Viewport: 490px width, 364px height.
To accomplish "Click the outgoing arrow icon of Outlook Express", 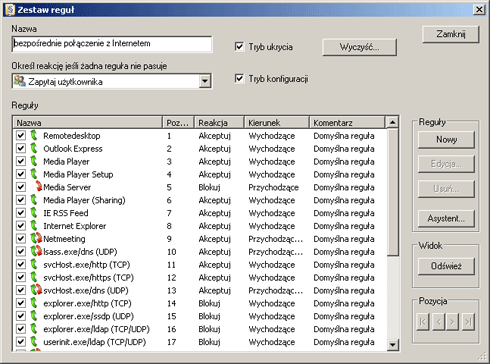I will point(34,148).
